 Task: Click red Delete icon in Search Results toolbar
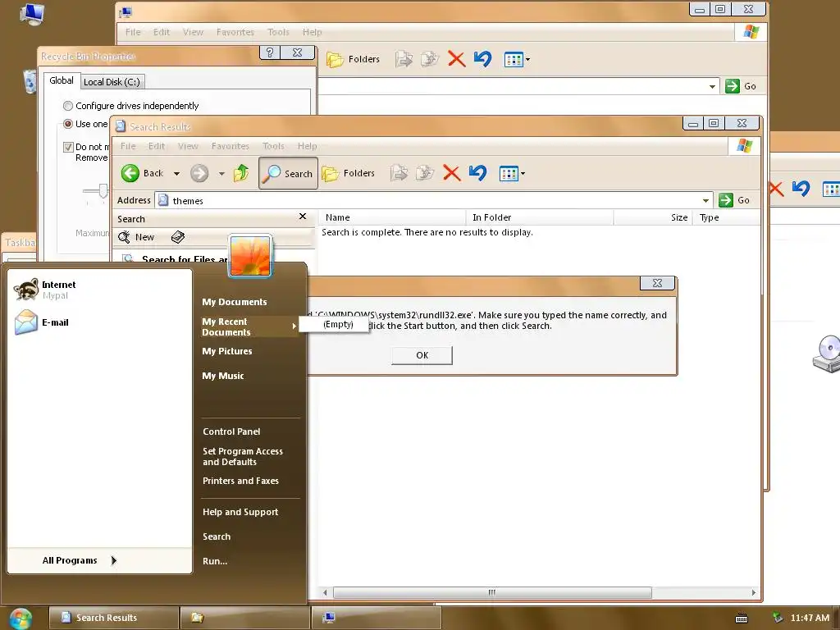(452, 173)
